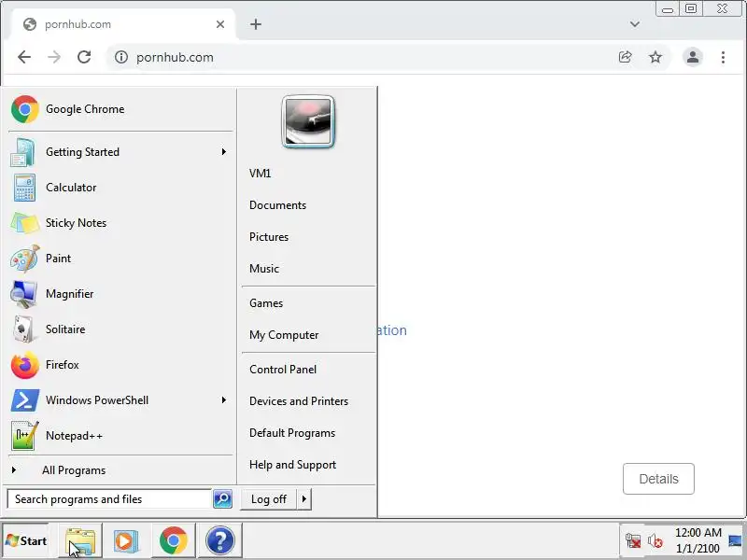This screenshot has height=560, width=747.
Task: Expand All Programs list
Action: (x=120, y=470)
